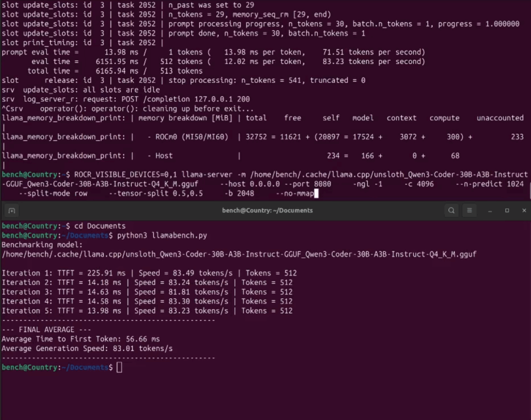The image size is (531, 420).
Task: Click the cursor after --no-mmap
Action: 316,193
